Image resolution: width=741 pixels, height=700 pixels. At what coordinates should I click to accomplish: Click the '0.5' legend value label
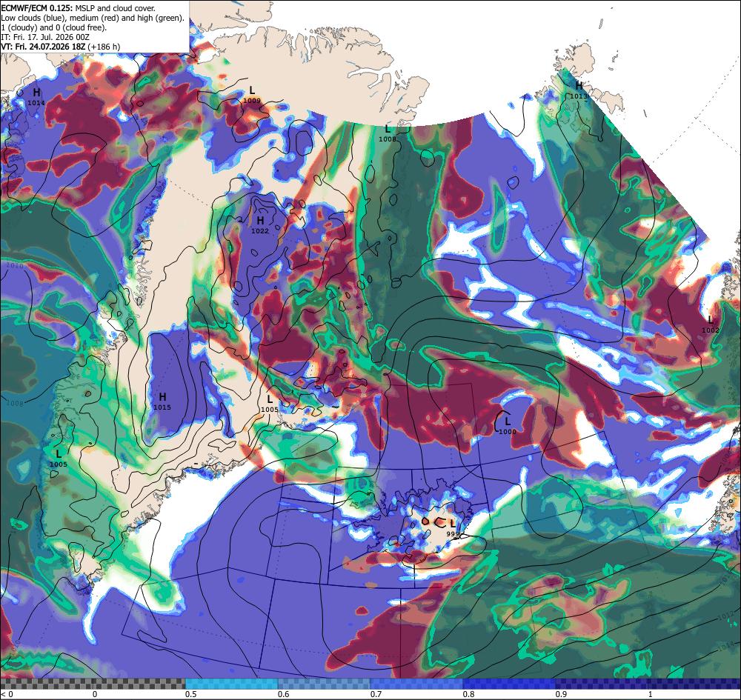pyautogui.click(x=191, y=694)
